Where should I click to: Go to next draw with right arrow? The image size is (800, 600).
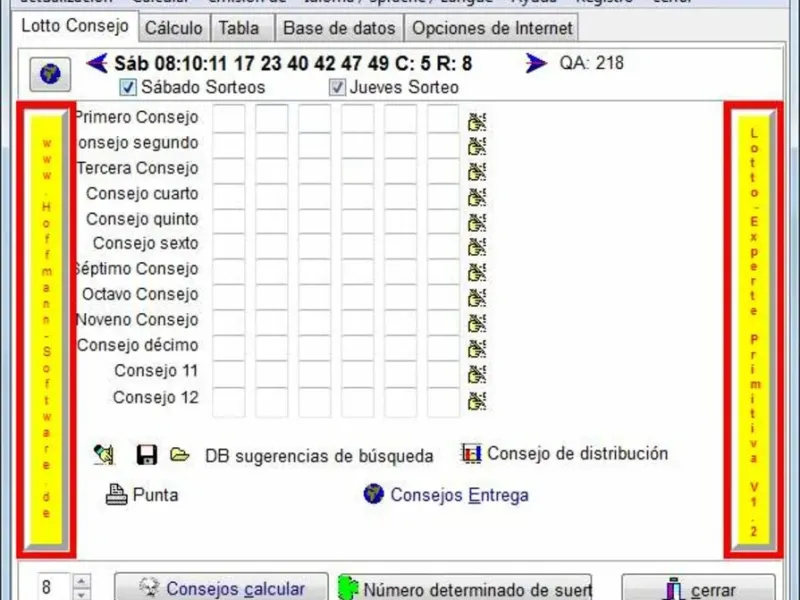536,63
